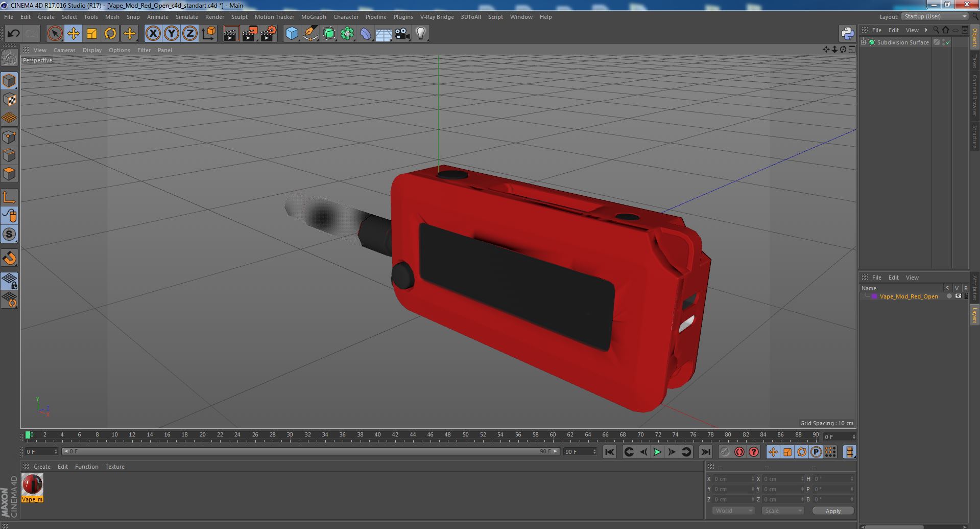Toggle Subdivision Surface enable checkmark
This screenshot has height=529, width=980.
pyautogui.click(x=948, y=42)
